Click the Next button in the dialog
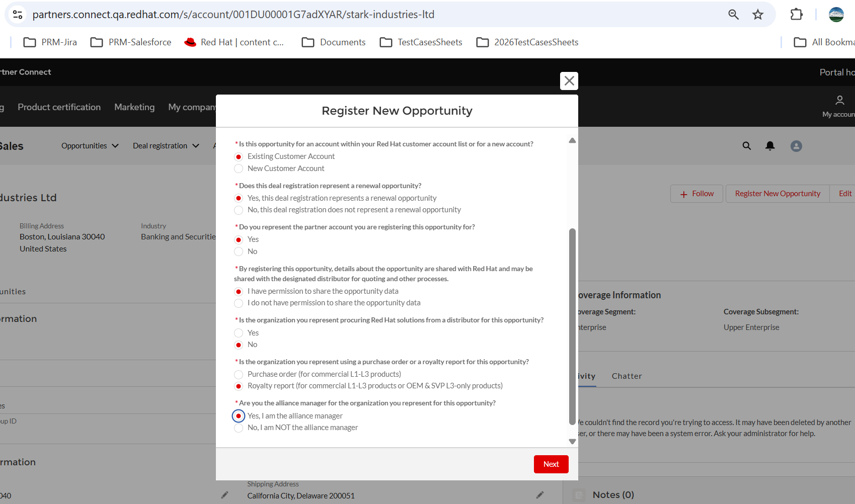Viewport: 855px width, 504px height. tap(551, 464)
